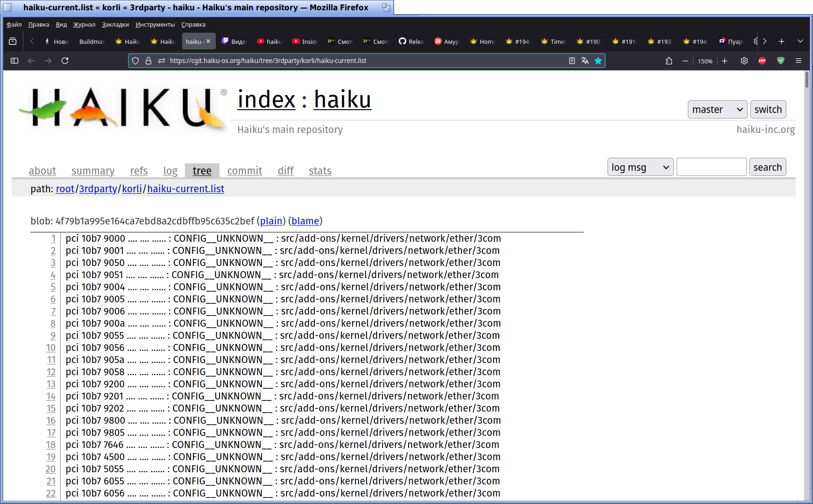Viewport: 813px width, 504px height.
Task: Open the Закладки menu
Action: pyautogui.click(x=115, y=25)
